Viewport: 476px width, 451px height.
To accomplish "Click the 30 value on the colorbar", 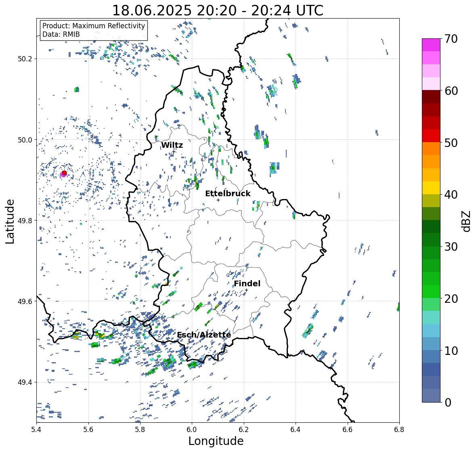I will (x=451, y=246).
